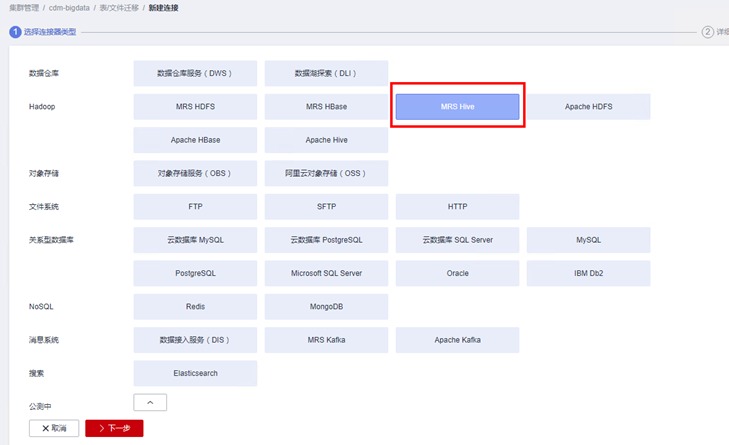This screenshot has width=729, height=445.
Task: Select the SFTP file system connector
Action: [x=326, y=206]
